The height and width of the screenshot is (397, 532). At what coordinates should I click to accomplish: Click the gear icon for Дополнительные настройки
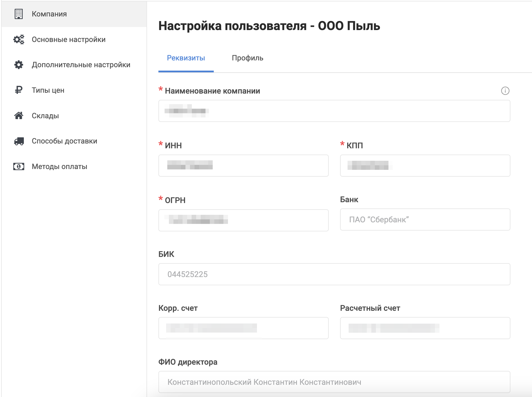[x=19, y=65]
